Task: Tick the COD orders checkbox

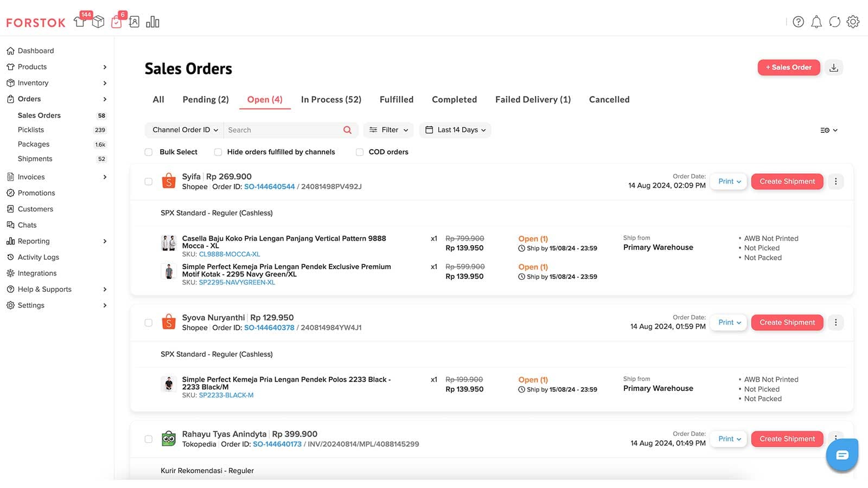Action: (360, 152)
